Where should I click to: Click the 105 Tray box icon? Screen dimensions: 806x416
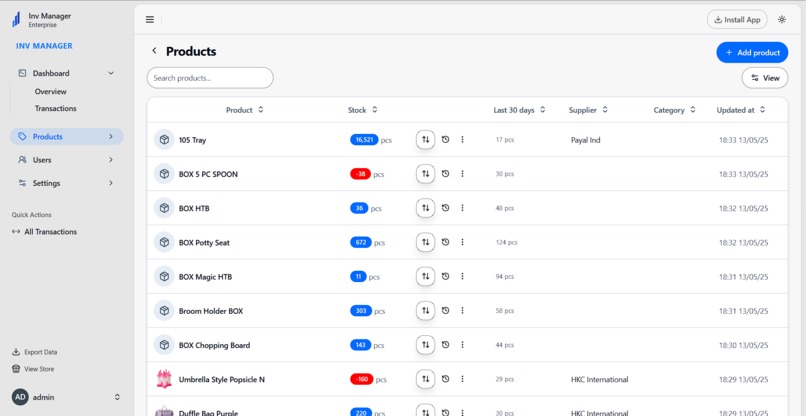click(x=164, y=139)
